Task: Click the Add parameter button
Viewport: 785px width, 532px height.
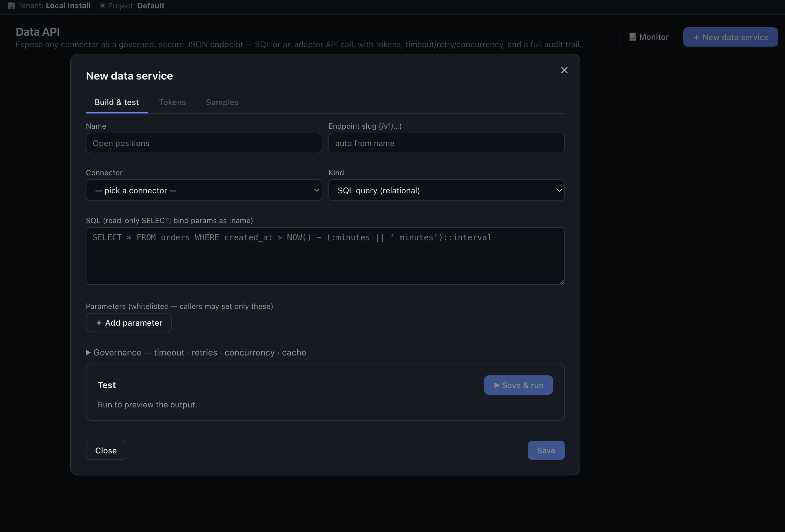Action: tap(128, 323)
